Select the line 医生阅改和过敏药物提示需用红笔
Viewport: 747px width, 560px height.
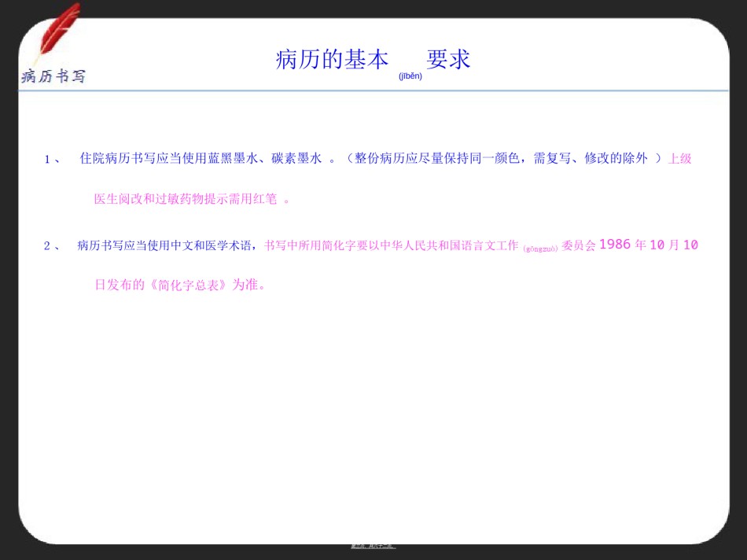[x=186, y=199]
